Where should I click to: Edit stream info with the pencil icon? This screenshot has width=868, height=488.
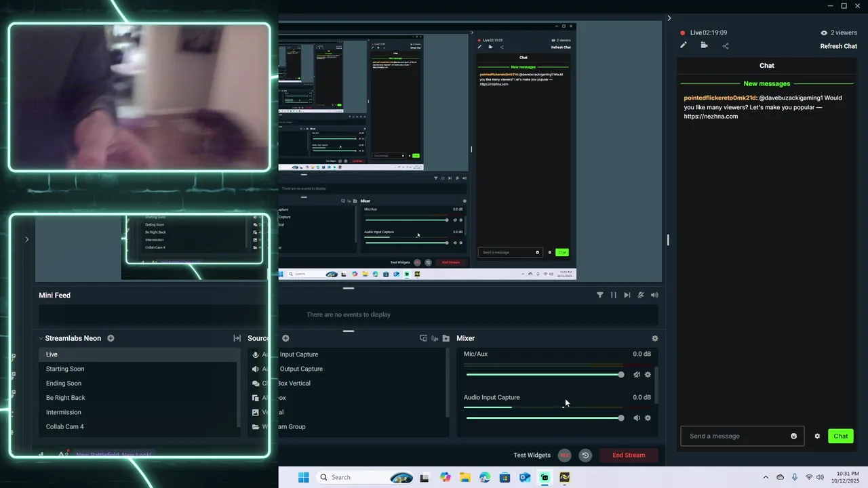(684, 45)
